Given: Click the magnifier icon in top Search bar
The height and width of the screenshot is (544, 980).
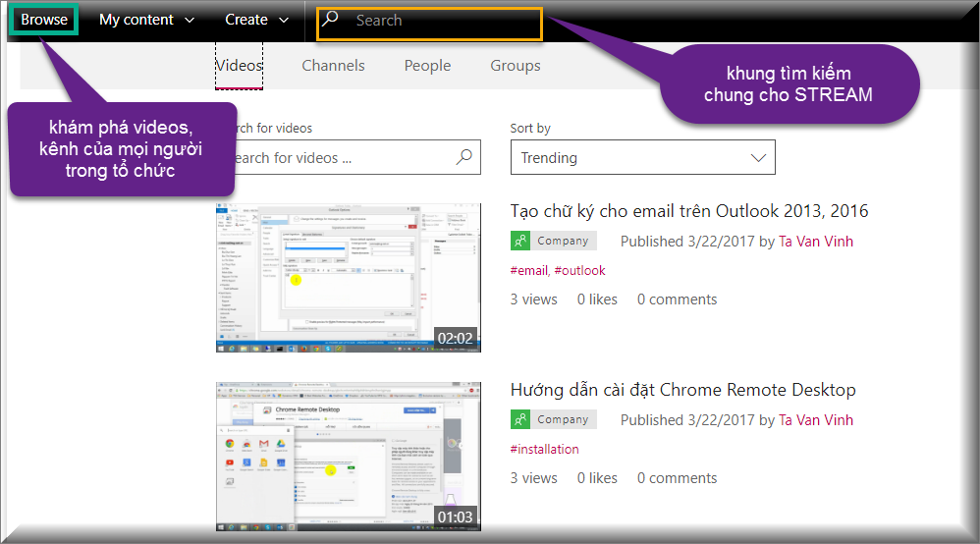Looking at the screenshot, I should coord(332,19).
